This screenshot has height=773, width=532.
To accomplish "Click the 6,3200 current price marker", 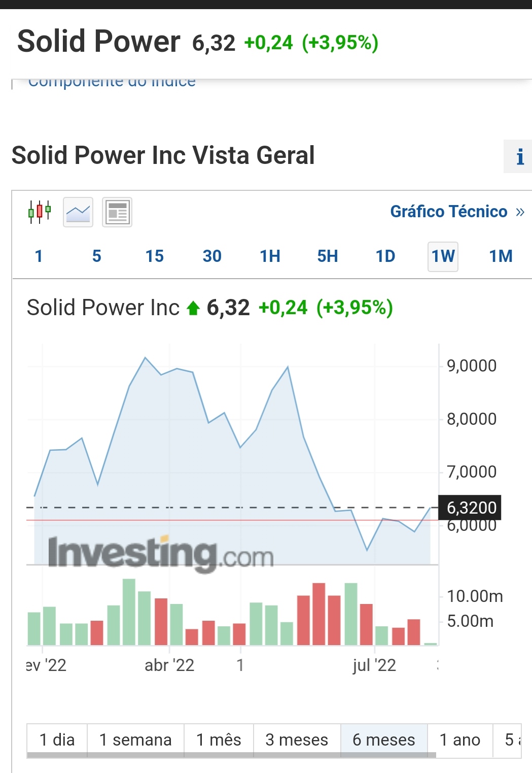I will click(471, 508).
